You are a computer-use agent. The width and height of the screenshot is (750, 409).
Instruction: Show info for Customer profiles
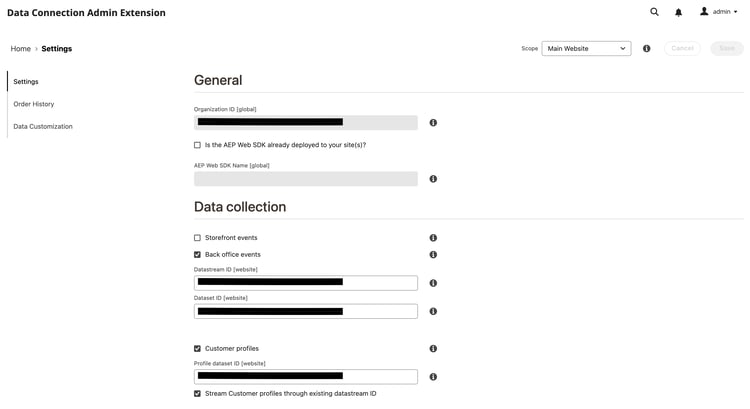[x=433, y=349]
